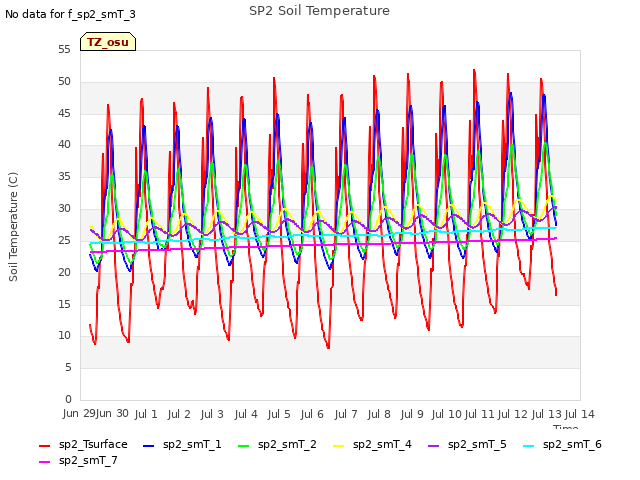Click the TZ_osu annotation label
This screenshot has height=480, width=640.
108,42
